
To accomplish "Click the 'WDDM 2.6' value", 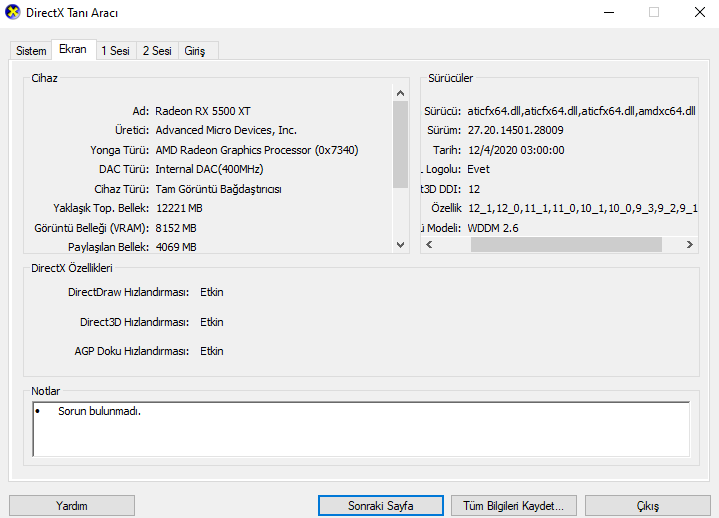I will point(493,228).
